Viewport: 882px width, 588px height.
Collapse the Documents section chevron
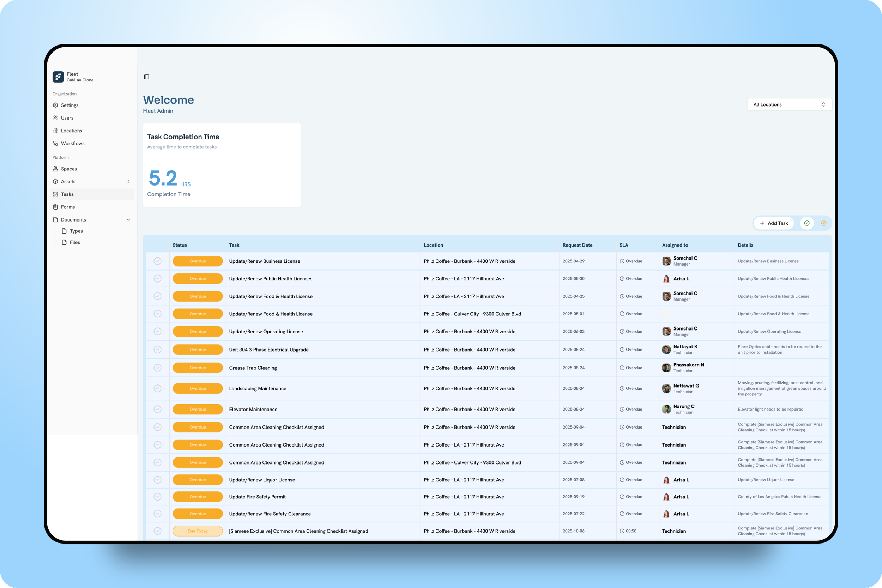[x=129, y=220]
